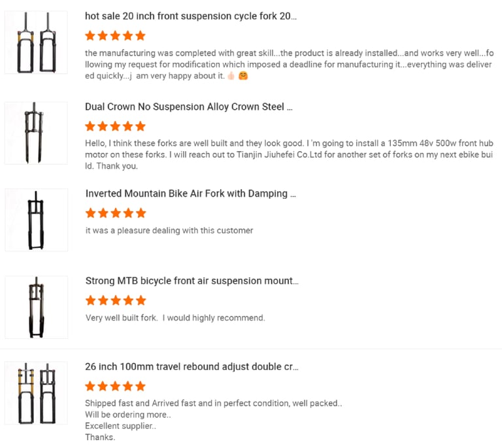Select the 'Tianjin Jiuhefei Co.Ltd' review paragraph
Screen dimensions: 502x448
[x=289, y=154]
